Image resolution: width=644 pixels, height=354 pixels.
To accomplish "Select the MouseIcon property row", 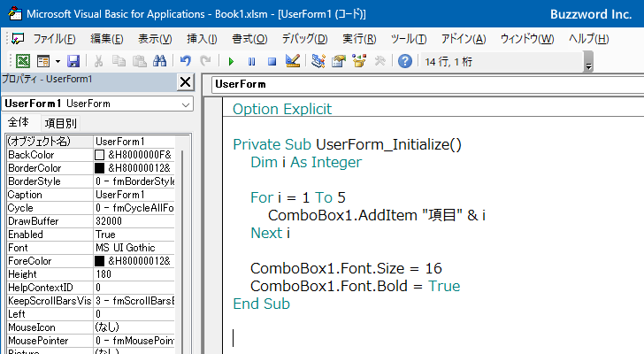I will coord(91,327).
